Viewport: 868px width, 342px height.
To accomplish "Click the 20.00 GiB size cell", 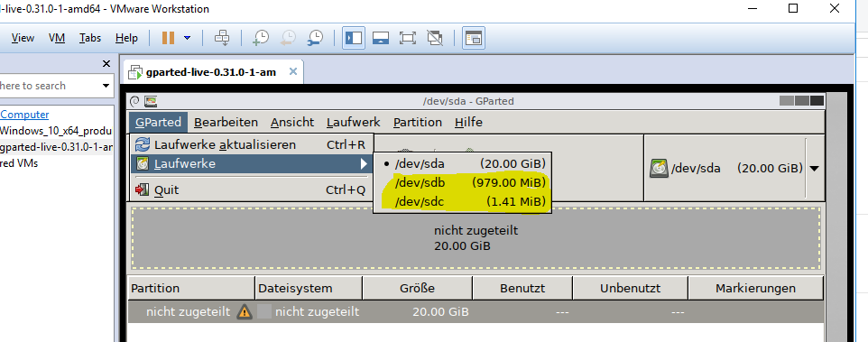I will (440, 312).
